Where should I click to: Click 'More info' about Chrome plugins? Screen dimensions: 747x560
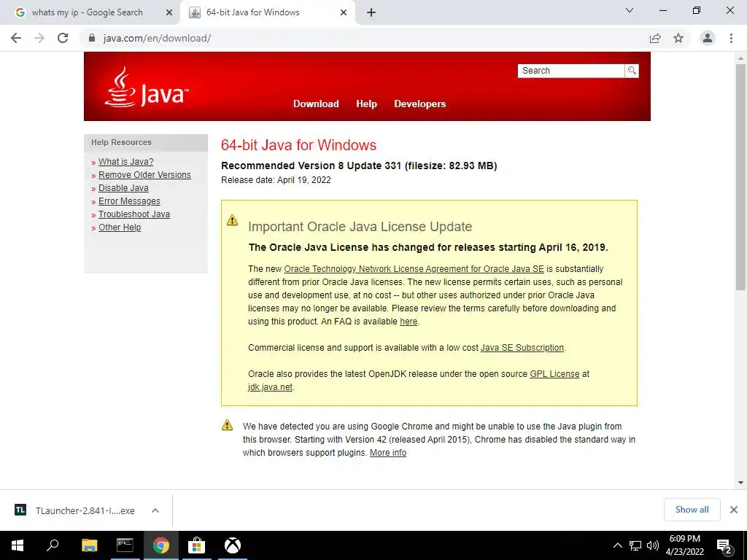[388, 453]
